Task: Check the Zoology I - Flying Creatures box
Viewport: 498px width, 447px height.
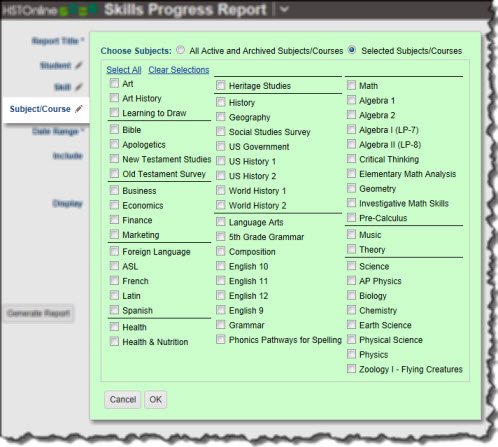Action: 351,369
